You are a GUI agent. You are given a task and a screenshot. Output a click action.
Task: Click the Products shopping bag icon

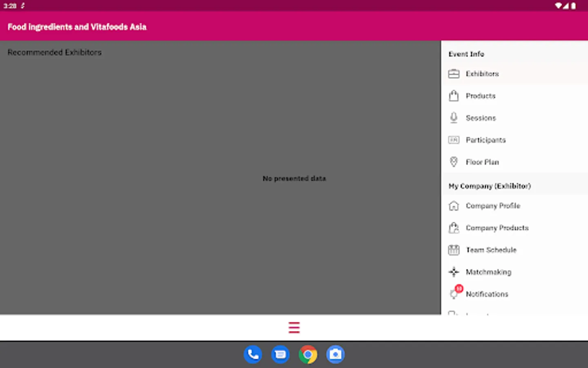pos(454,96)
